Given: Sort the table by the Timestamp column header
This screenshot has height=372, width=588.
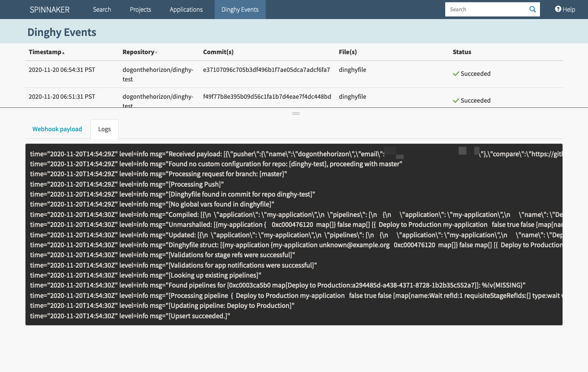Looking at the screenshot, I should 45,52.
